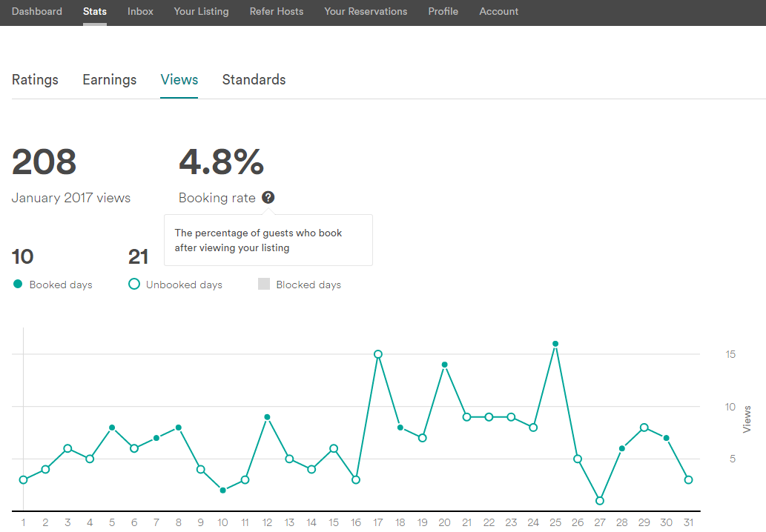Switch to the Earnings tab
The width and height of the screenshot is (766, 532).
110,80
